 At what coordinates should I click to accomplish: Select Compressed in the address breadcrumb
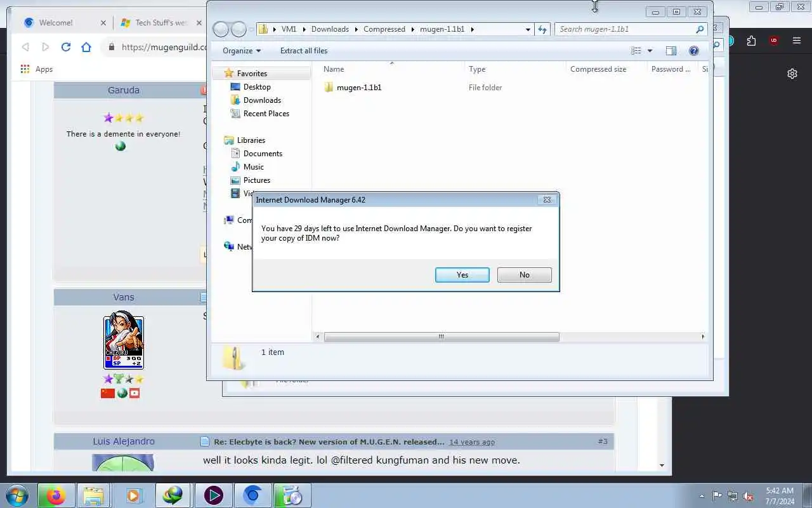pyautogui.click(x=384, y=29)
